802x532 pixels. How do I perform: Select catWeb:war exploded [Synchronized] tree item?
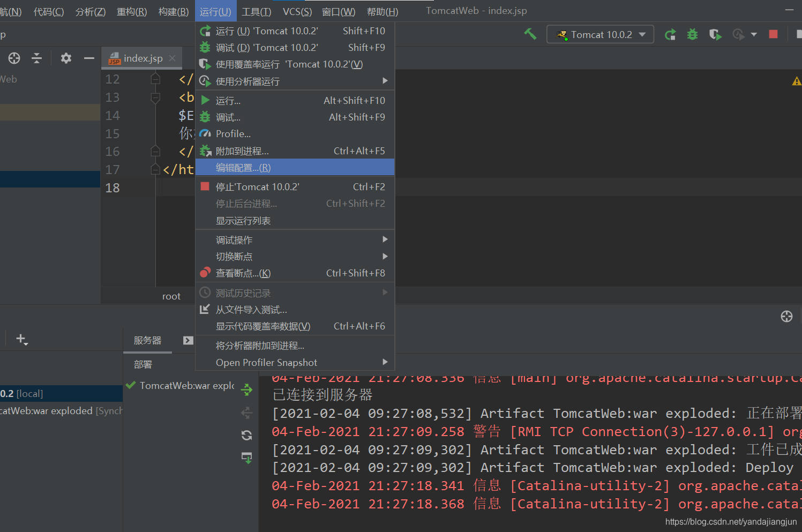61,411
